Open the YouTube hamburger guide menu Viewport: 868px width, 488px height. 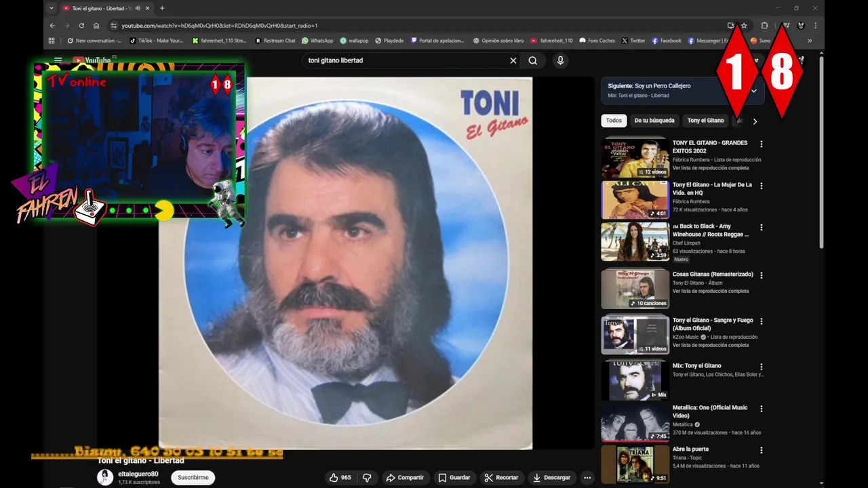click(58, 60)
